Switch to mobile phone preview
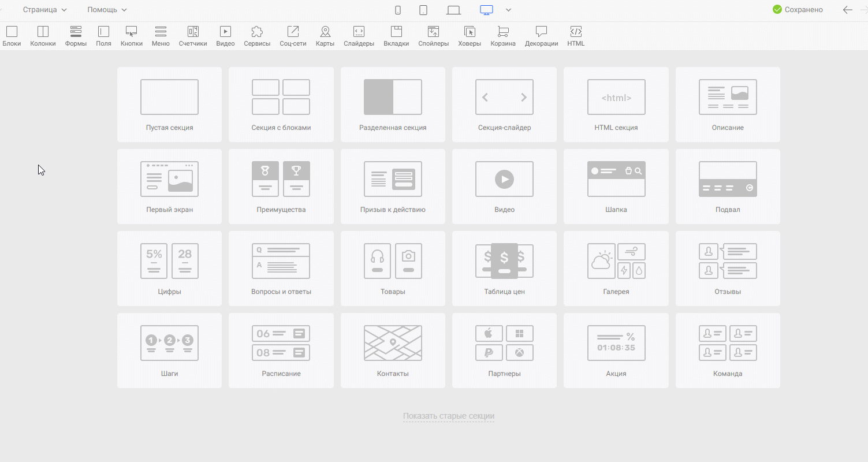This screenshot has width=868, height=462. (x=398, y=10)
